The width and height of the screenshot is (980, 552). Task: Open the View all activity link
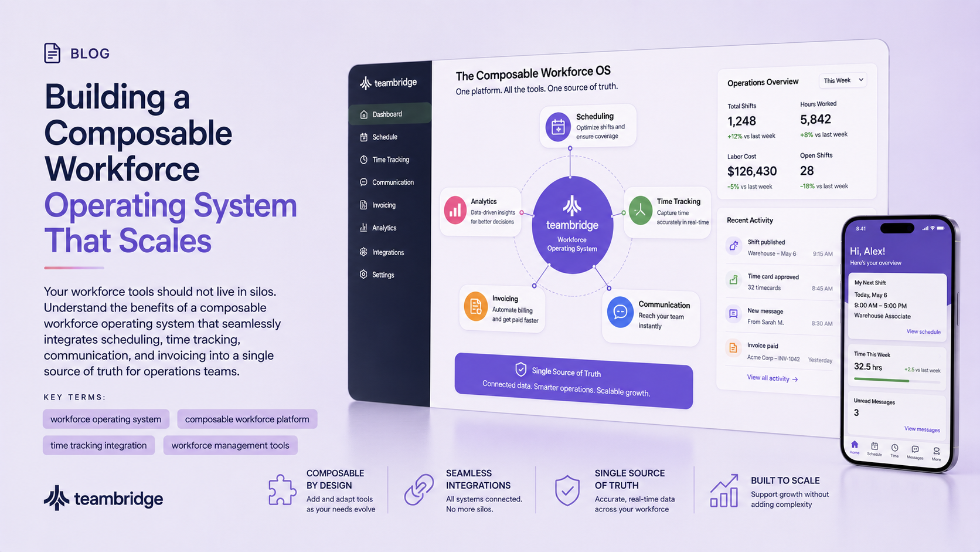click(x=772, y=378)
